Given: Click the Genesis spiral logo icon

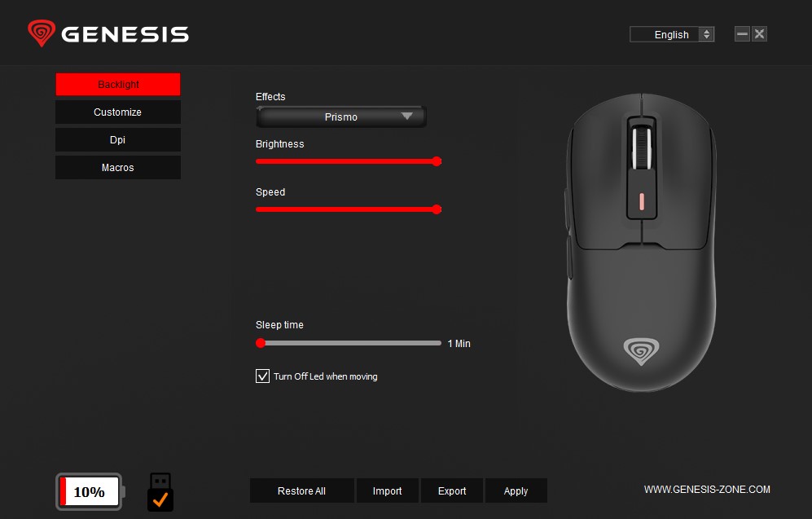Looking at the screenshot, I should [x=42, y=33].
